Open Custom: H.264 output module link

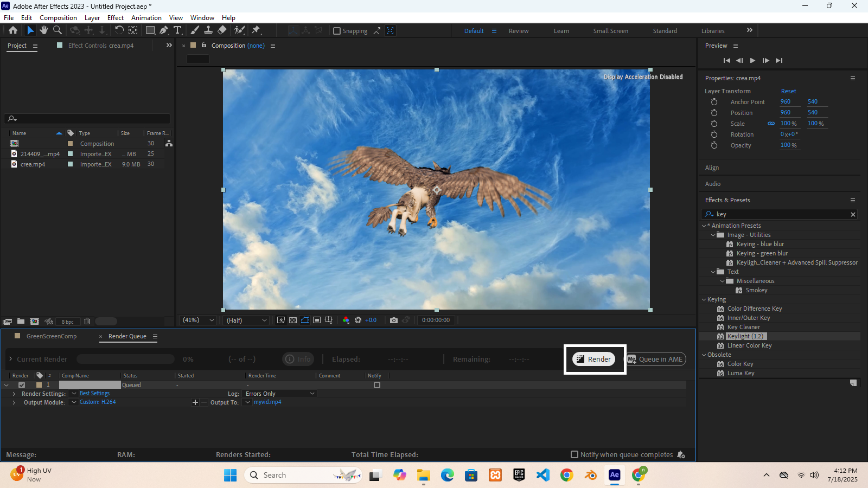point(98,402)
